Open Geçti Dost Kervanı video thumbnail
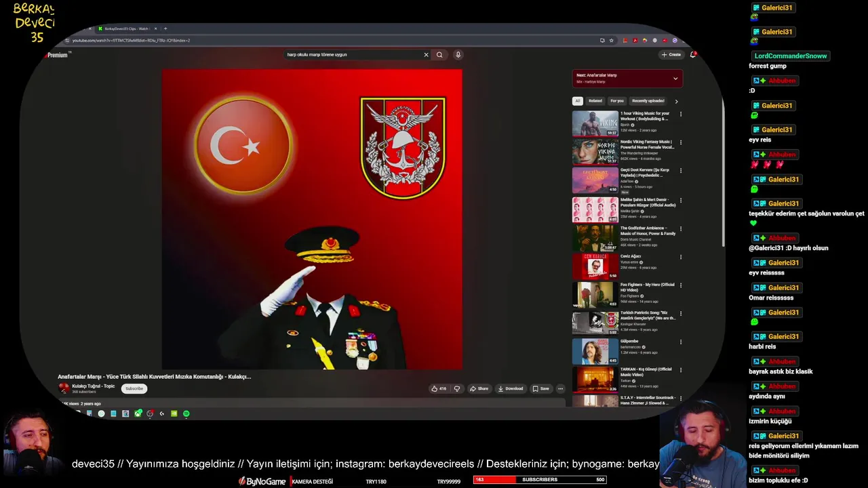This screenshot has width=868, height=488. point(595,180)
